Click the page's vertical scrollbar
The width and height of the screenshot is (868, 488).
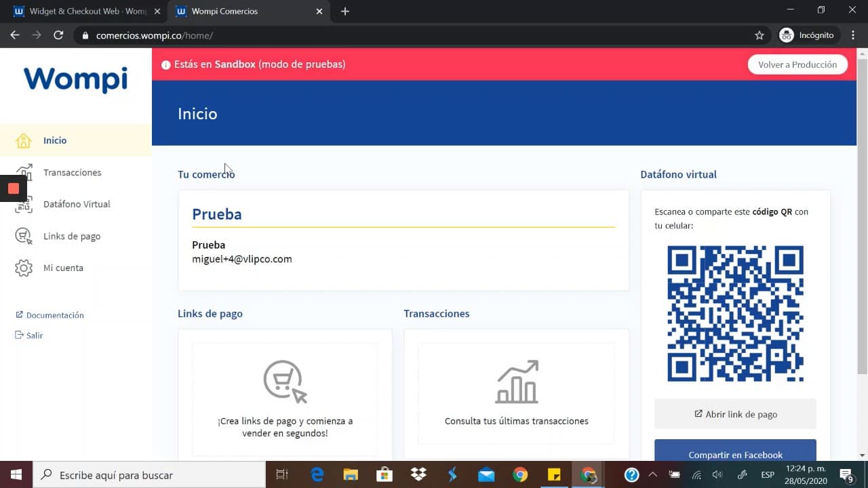[x=862, y=217]
